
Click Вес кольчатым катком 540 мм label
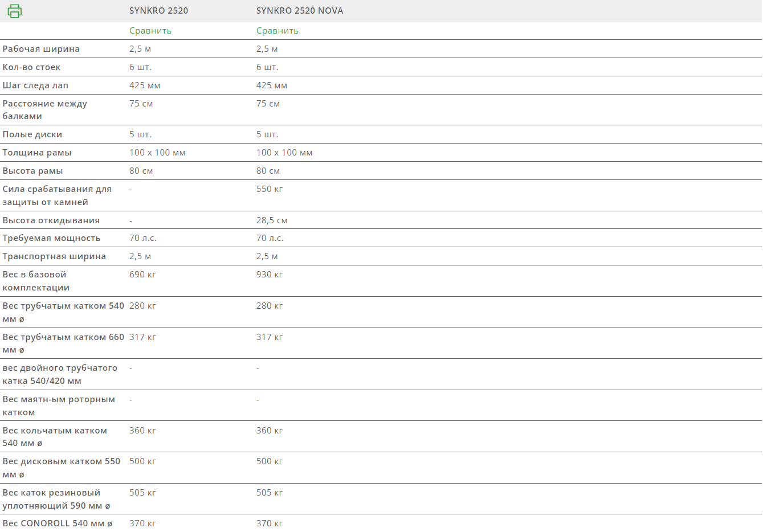coord(55,437)
